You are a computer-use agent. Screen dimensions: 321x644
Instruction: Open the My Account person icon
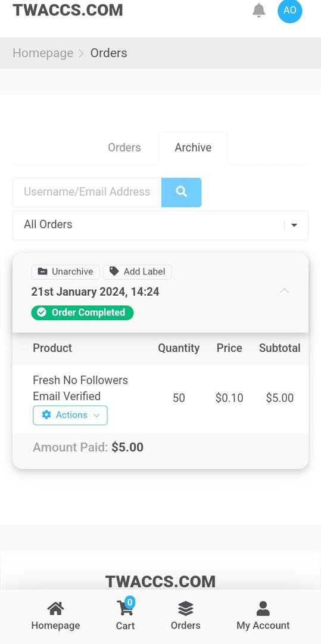tap(263, 608)
